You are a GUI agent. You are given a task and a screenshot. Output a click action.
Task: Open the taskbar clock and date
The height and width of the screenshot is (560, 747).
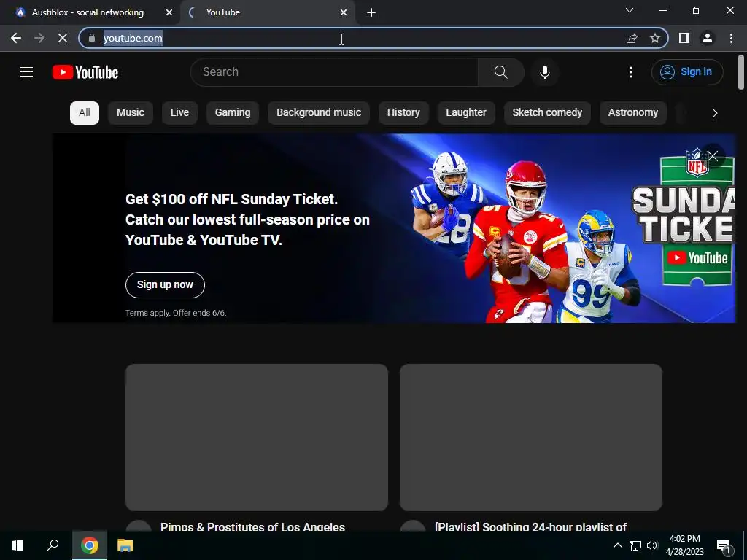(x=684, y=545)
